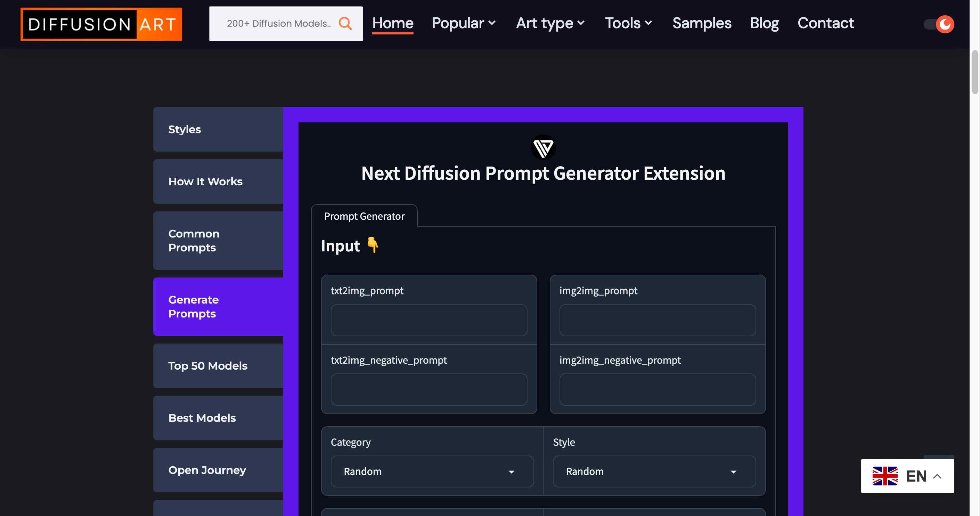
Task: Select the Common Prompts sidebar tab
Action: pyautogui.click(x=218, y=241)
